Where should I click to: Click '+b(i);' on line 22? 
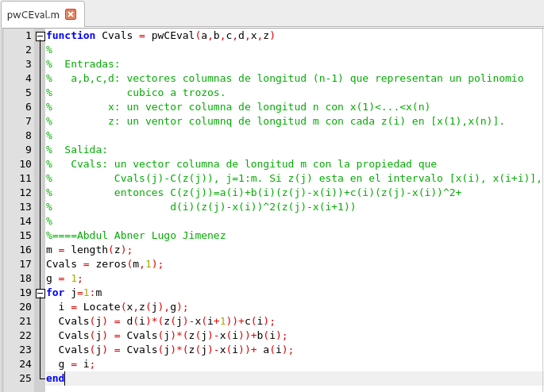[269, 336]
